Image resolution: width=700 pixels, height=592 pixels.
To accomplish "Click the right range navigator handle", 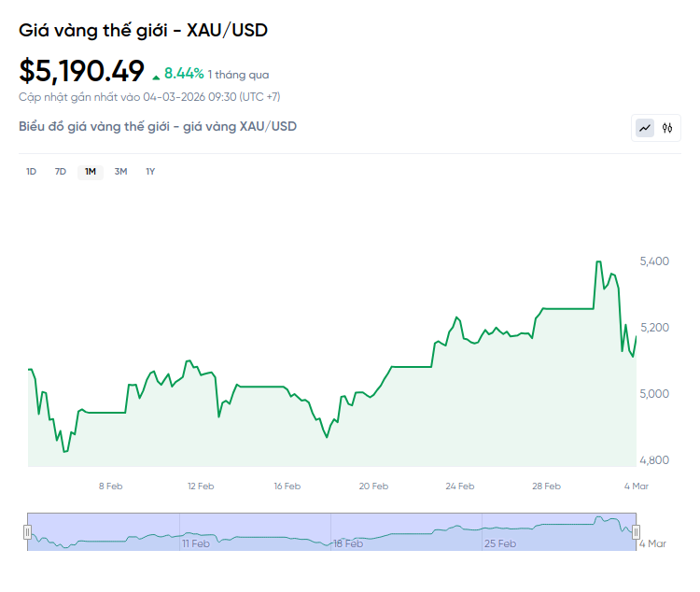I will [637, 532].
